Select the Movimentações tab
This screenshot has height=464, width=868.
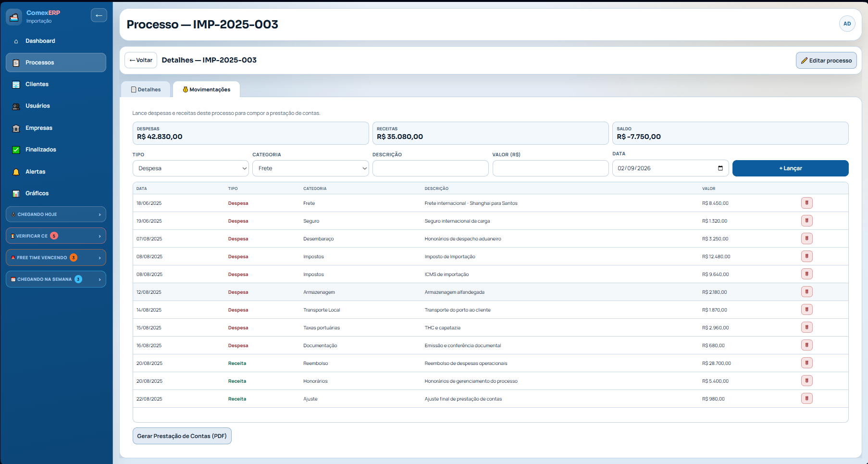(x=207, y=89)
